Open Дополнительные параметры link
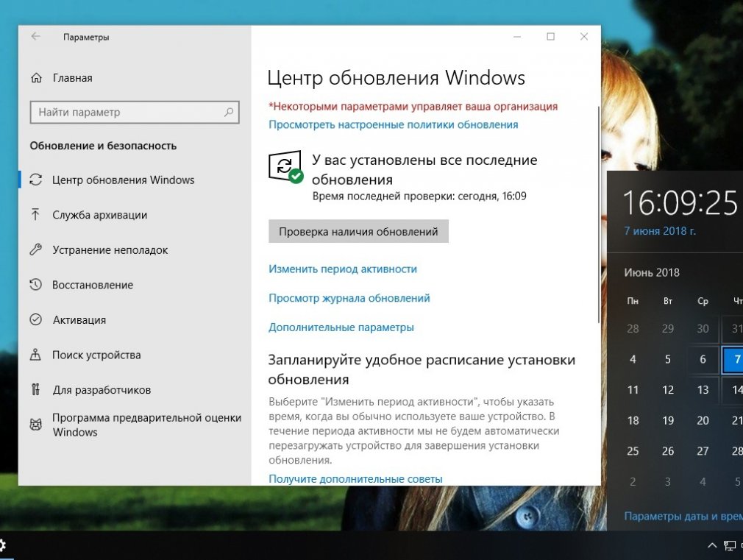 tap(341, 327)
